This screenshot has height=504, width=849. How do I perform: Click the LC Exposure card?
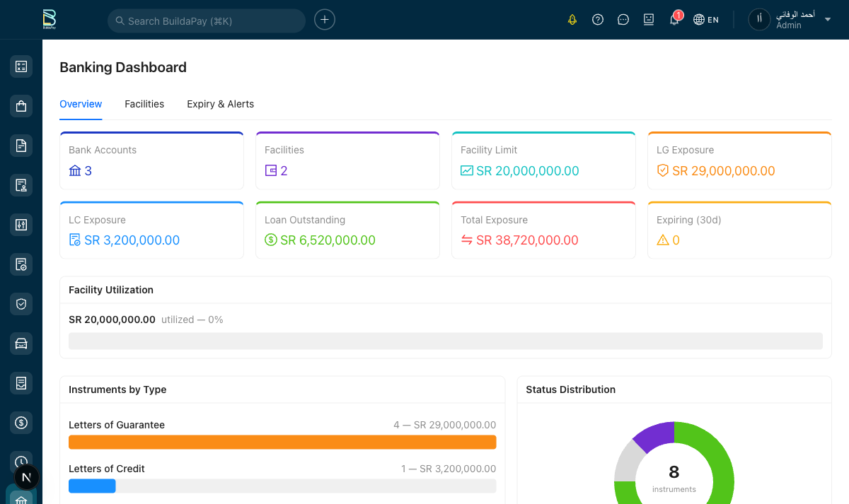coord(151,230)
